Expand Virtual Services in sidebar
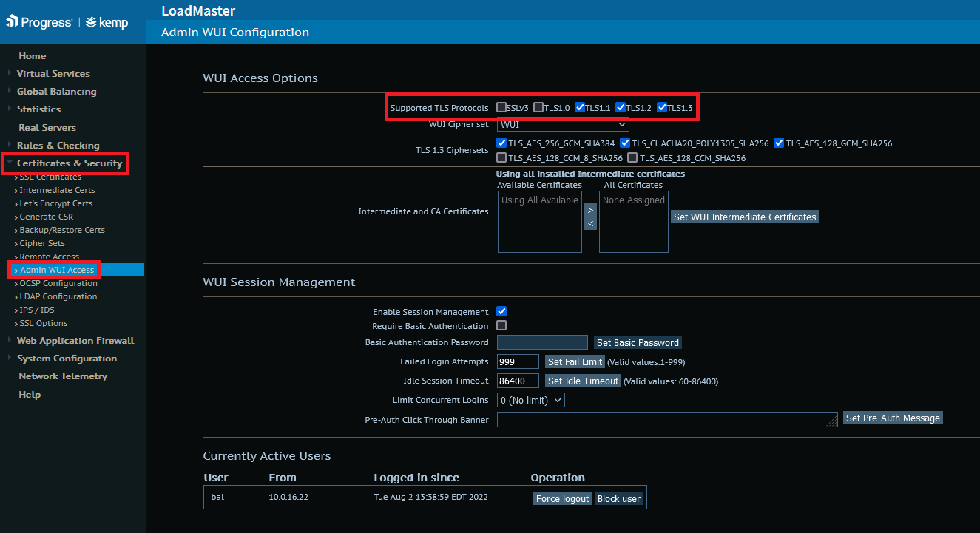The width and height of the screenshot is (980, 533). 53,74
